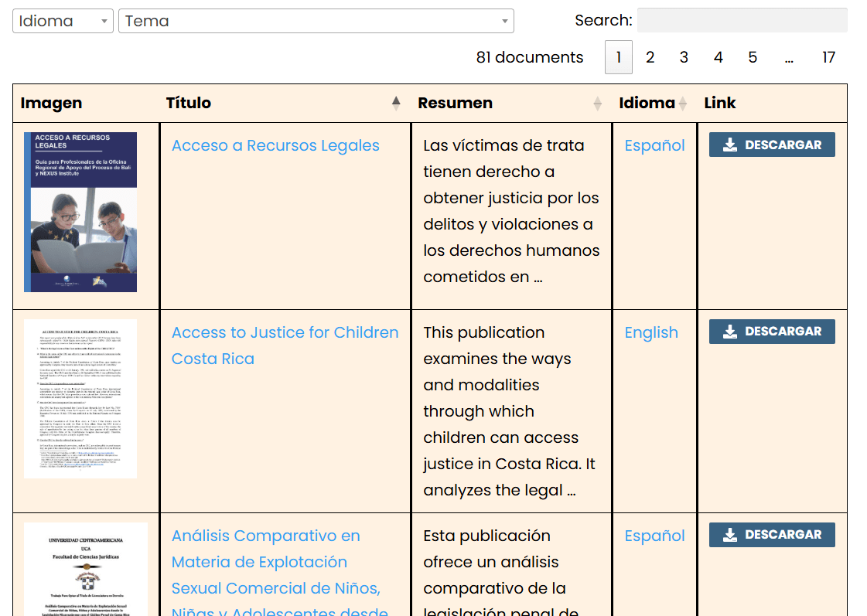Go to page 2 of results
This screenshot has width=867, height=616.
pyautogui.click(x=650, y=57)
